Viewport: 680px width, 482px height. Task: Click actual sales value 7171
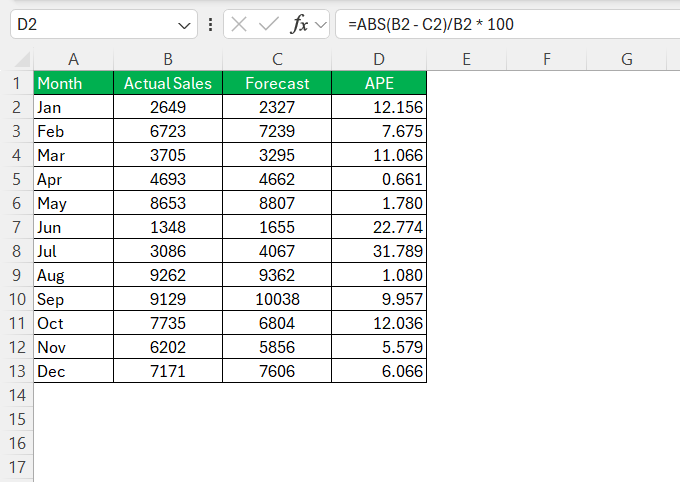pos(168,371)
